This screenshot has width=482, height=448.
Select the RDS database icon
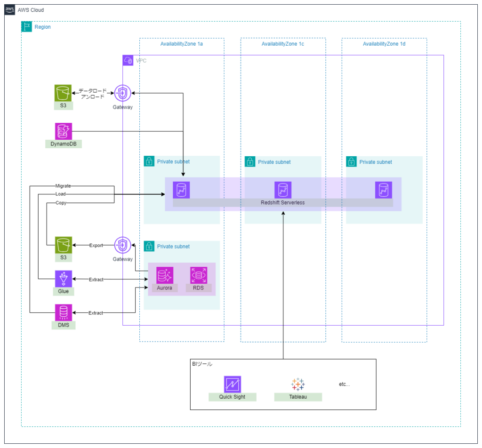(199, 275)
